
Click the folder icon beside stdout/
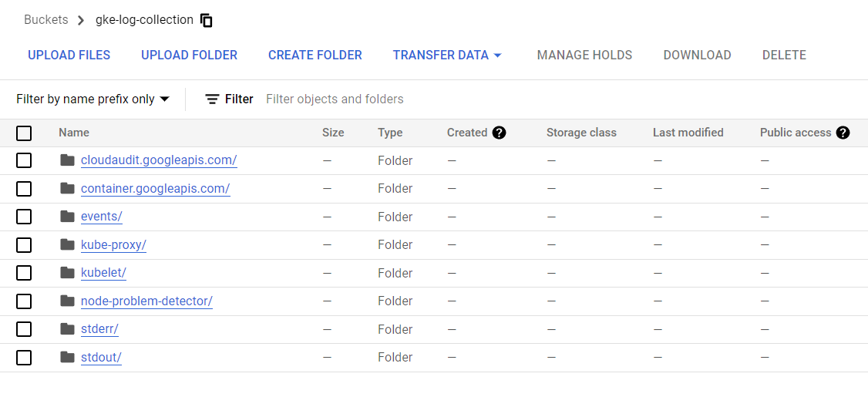point(67,357)
